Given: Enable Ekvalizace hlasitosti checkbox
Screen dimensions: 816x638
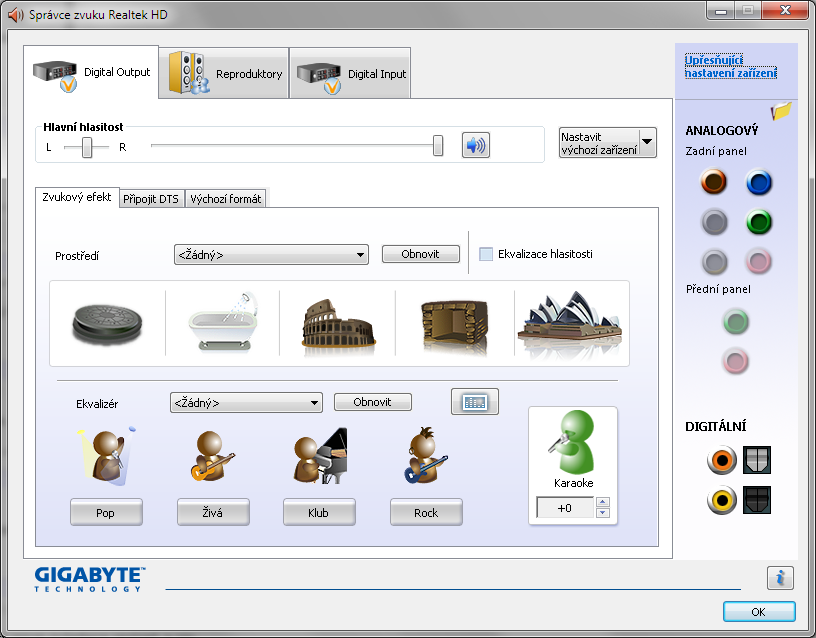Looking at the screenshot, I should [486, 254].
